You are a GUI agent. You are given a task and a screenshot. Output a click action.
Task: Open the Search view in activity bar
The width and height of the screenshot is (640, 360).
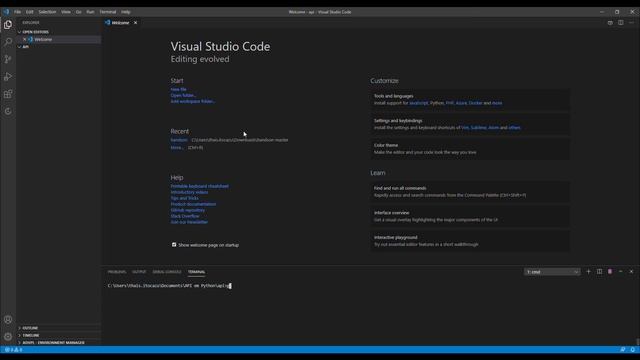tap(8, 42)
